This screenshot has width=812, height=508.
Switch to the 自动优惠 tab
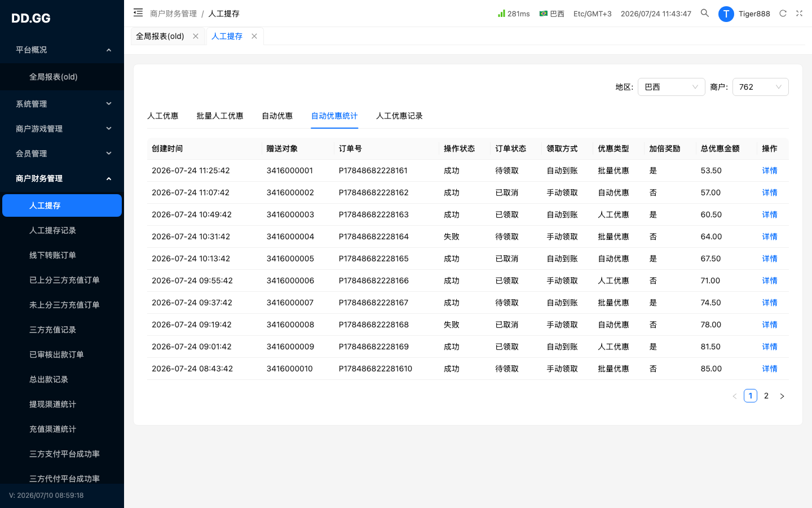point(277,116)
